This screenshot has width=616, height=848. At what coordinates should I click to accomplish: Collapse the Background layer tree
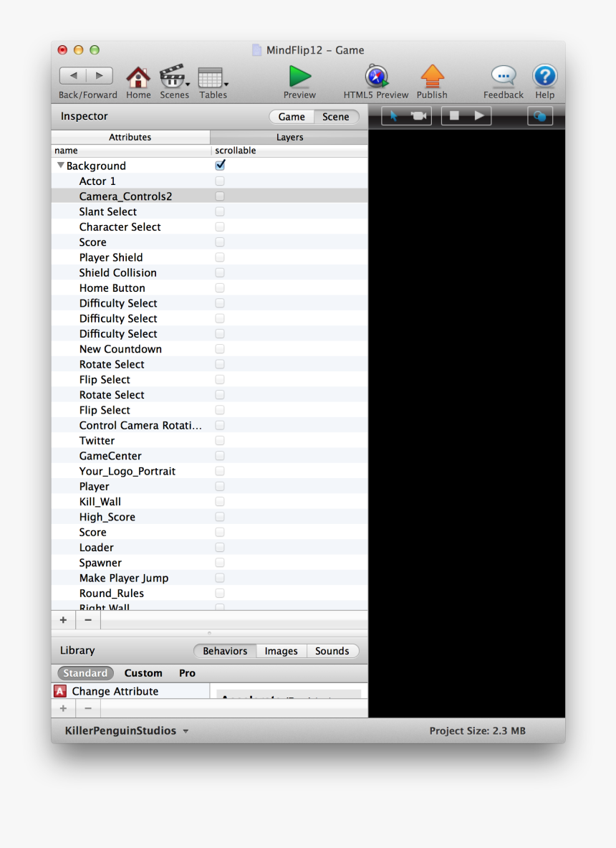60,165
